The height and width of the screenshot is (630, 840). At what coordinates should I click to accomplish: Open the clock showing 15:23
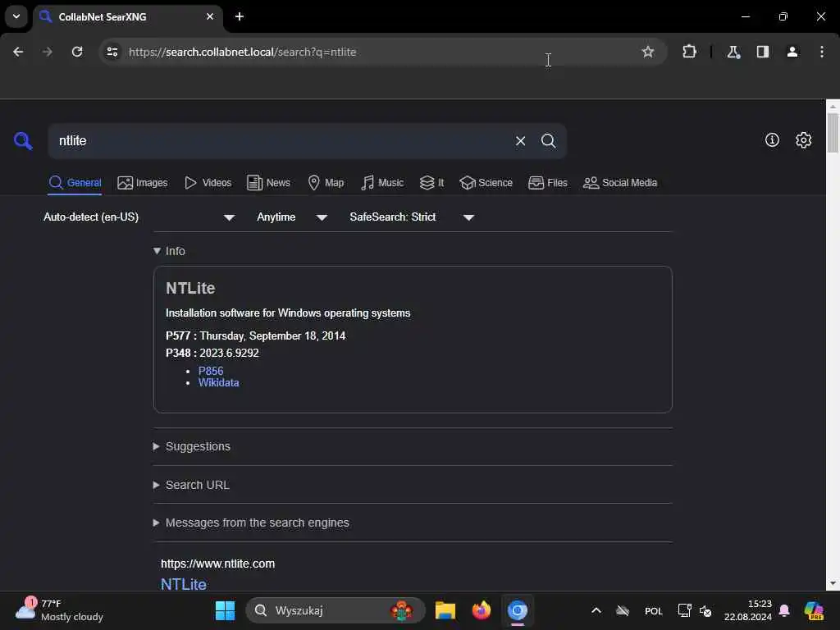pos(748,610)
